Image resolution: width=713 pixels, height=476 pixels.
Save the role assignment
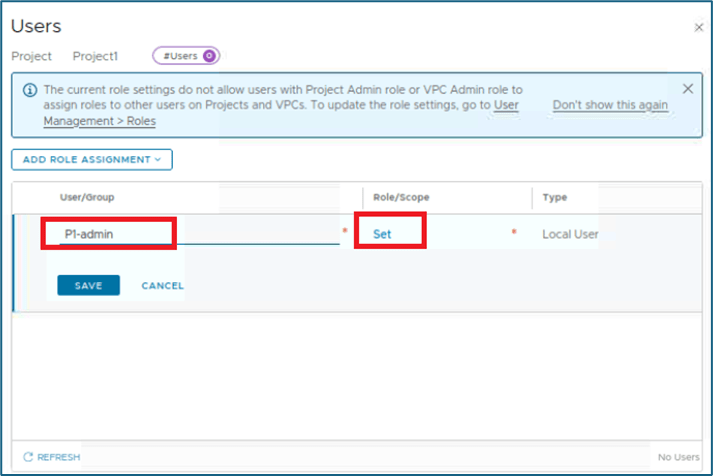pos(88,285)
